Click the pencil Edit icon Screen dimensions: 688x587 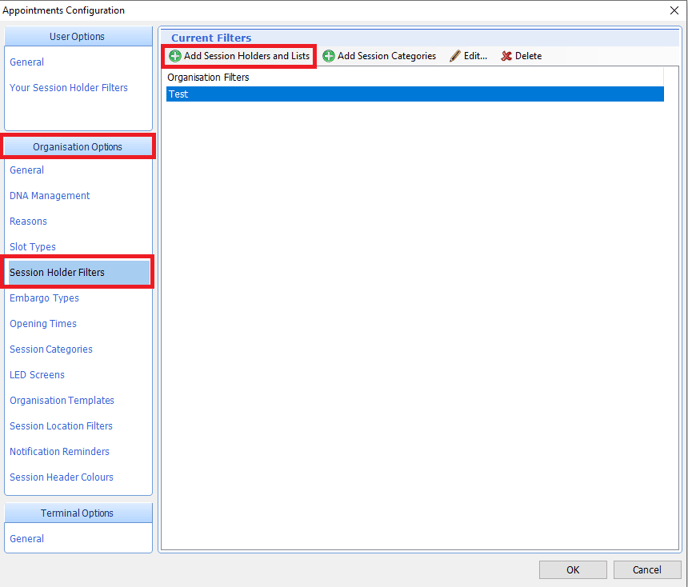[456, 56]
